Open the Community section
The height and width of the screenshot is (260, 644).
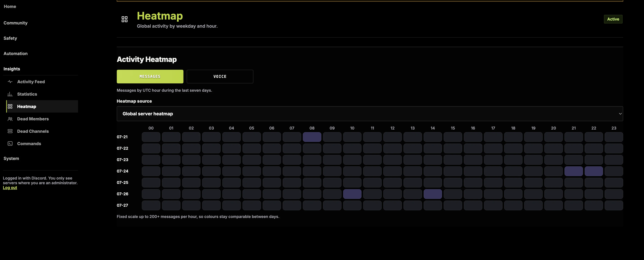click(x=15, y=23)
